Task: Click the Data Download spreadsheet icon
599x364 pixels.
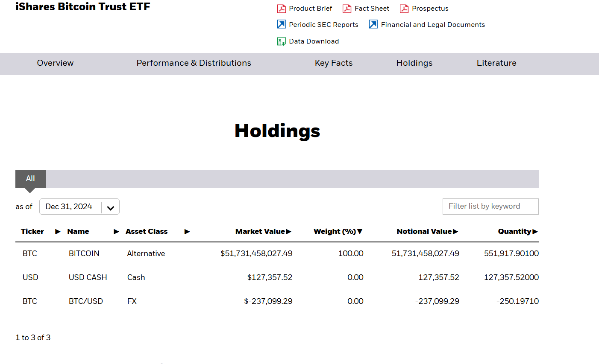Action: click(282, 41)
